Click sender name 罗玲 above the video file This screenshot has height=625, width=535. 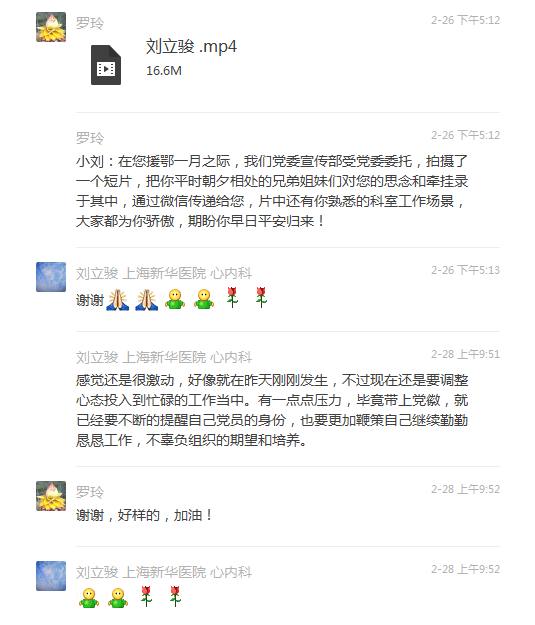(90, 23)
